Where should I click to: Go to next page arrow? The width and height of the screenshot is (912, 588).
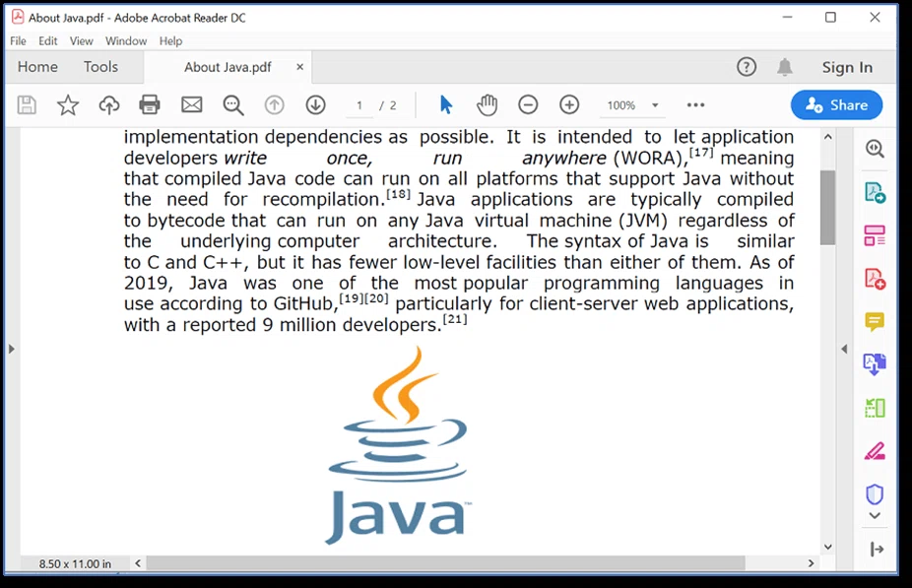pyautogui.click(x=316, y=105)
